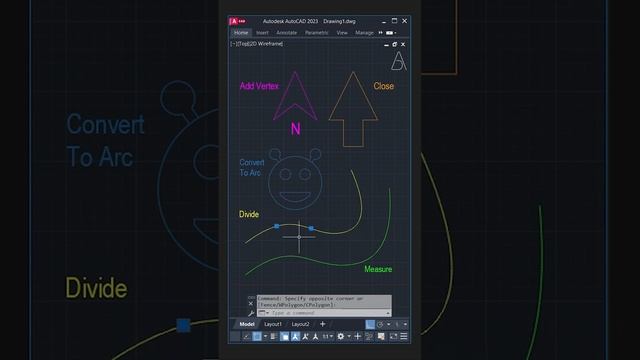This screenshot has height=360, width=640.
Task: Select the magenta N letter
Action: (x=296, y=129)
